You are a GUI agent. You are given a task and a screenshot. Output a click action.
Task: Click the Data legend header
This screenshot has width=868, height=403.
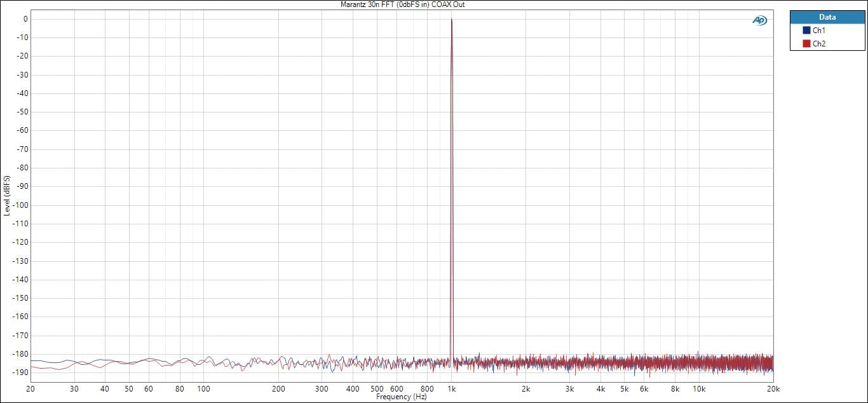click(x=827, y=17)
